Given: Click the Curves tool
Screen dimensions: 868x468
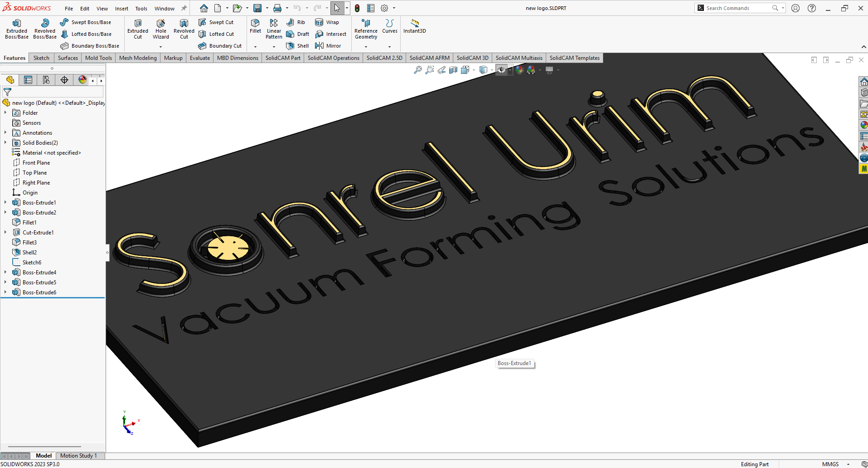Looking at the screenshot, I should pyautogui.click(x=390, y=26).
